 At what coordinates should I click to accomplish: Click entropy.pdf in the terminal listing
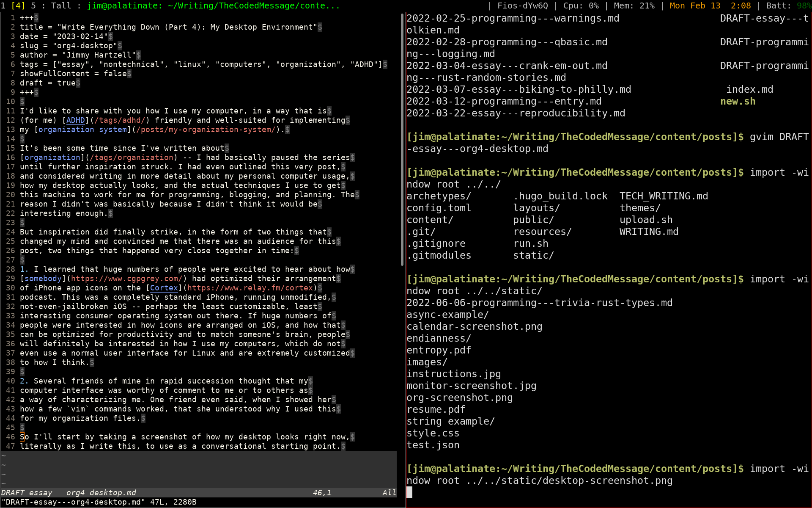coord(439,350)
